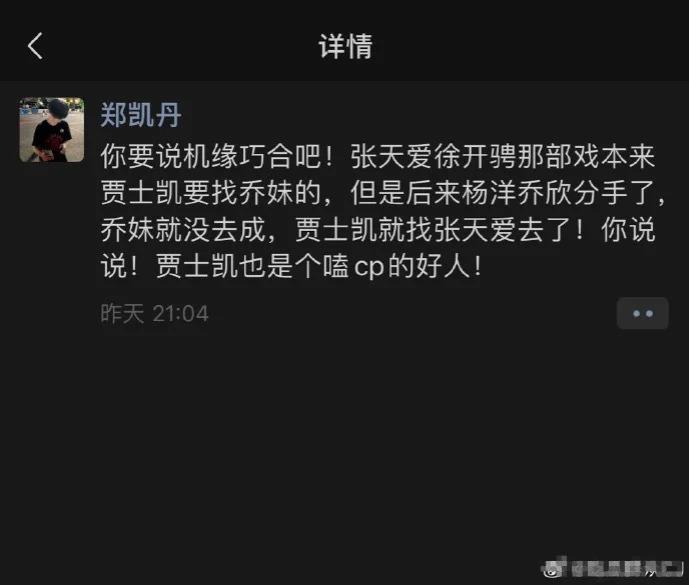Open the two-dot like and comment button
Image resolution: width=689 pixels, height=585 pixels.
642,313
